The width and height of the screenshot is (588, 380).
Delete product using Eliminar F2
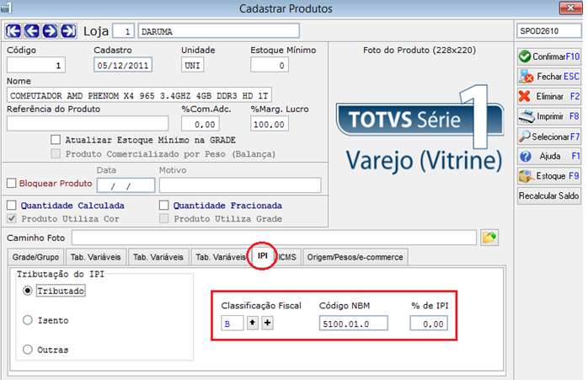pyautogui.click(x=549, y=96)
